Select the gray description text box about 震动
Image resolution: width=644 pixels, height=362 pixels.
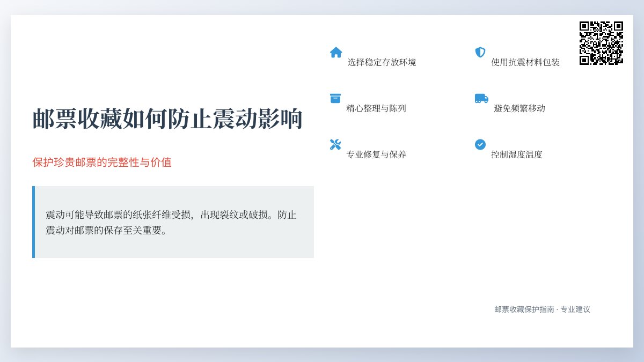(173, 221)
